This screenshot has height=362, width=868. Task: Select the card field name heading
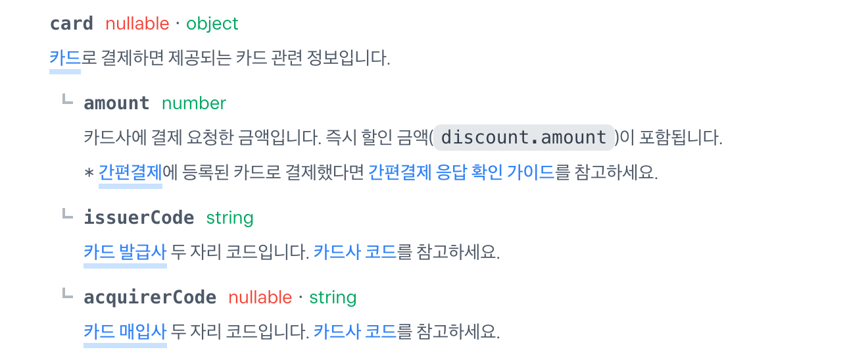point(72,24)
